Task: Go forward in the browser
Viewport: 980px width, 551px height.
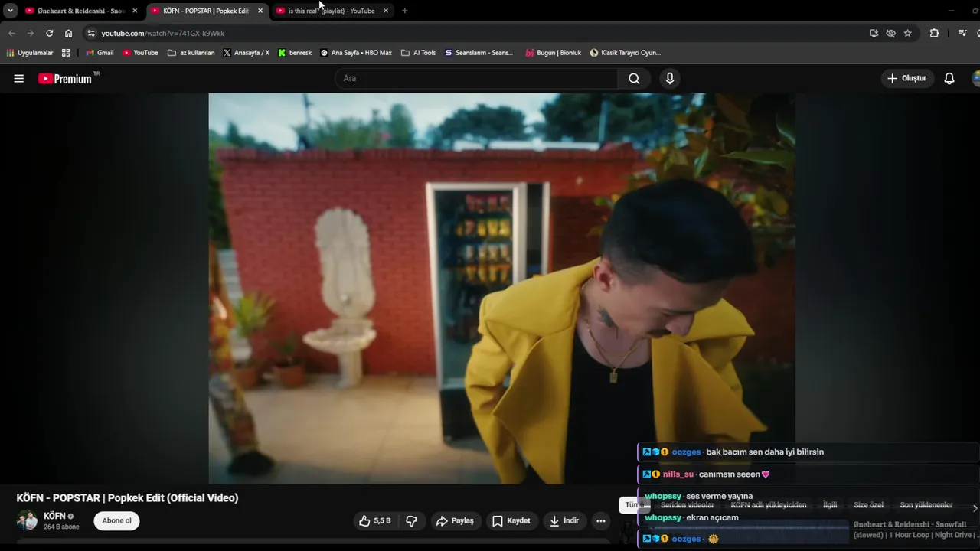Action: click(x=31, y=33)
